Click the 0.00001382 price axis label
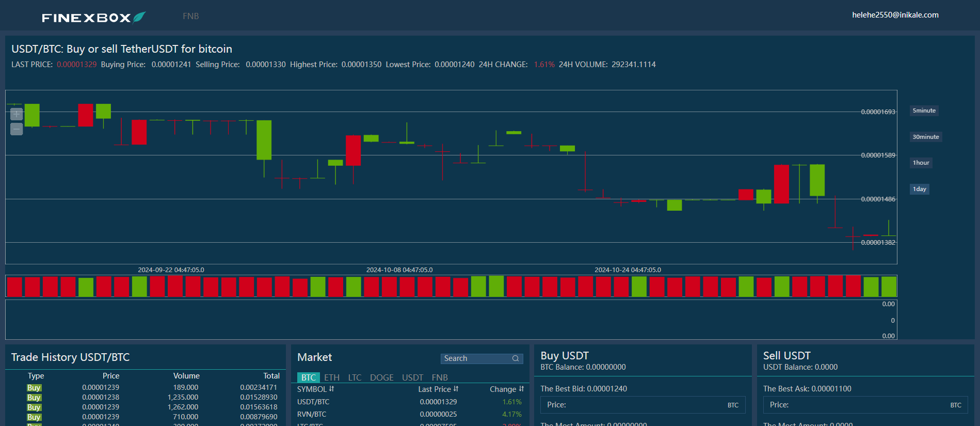 pyautogui.click(x=878, y=243)
